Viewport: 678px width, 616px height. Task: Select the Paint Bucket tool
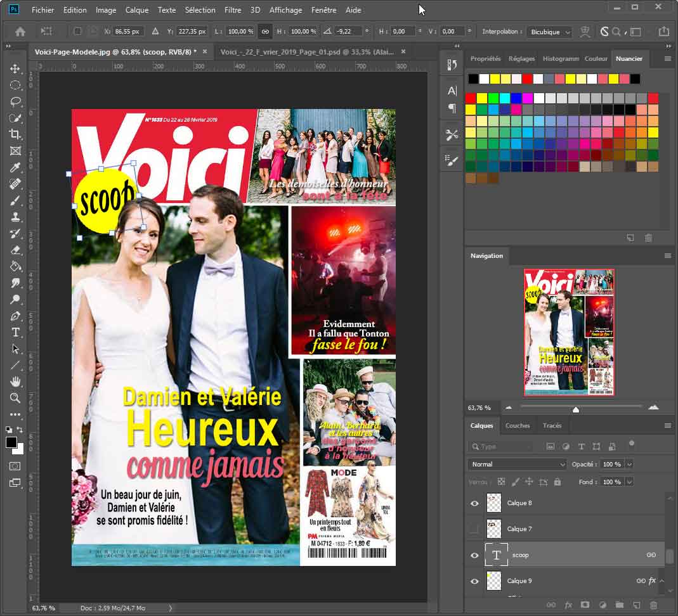[15, 266]
